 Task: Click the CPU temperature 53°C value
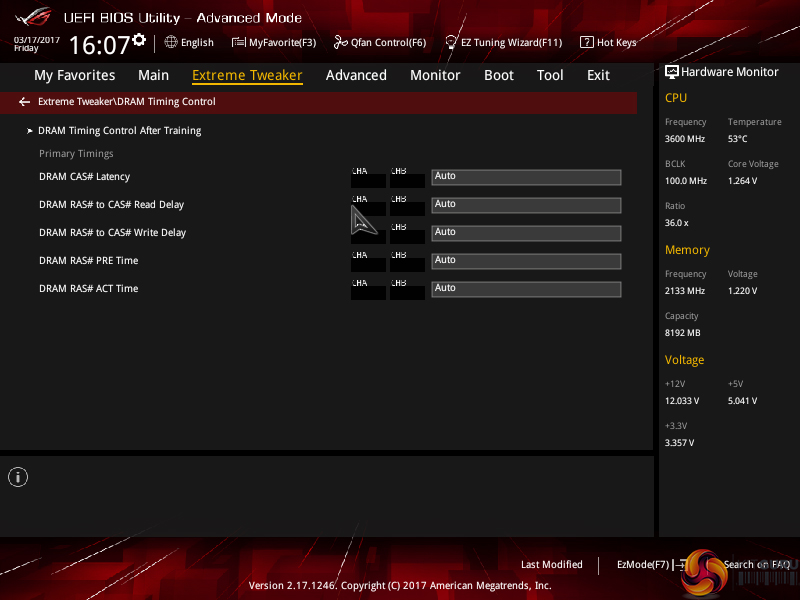coord(737,139)
